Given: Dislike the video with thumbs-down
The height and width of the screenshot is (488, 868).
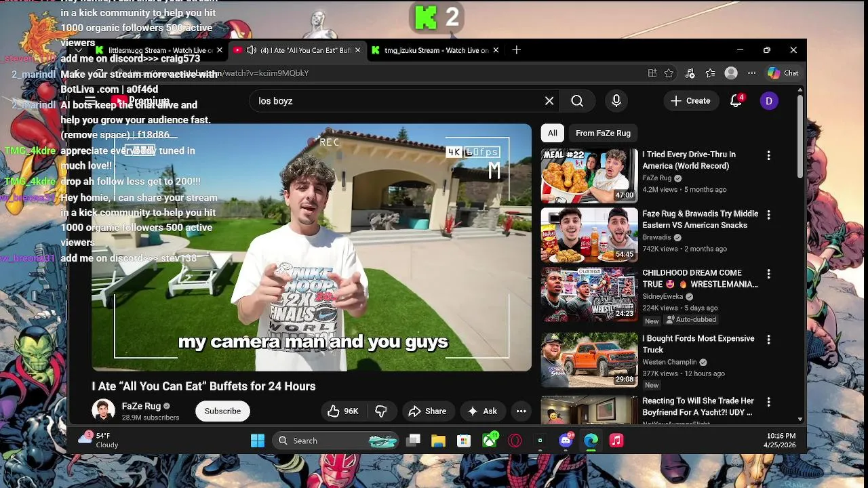Looking at the screenshot, I should click(381, 411).
